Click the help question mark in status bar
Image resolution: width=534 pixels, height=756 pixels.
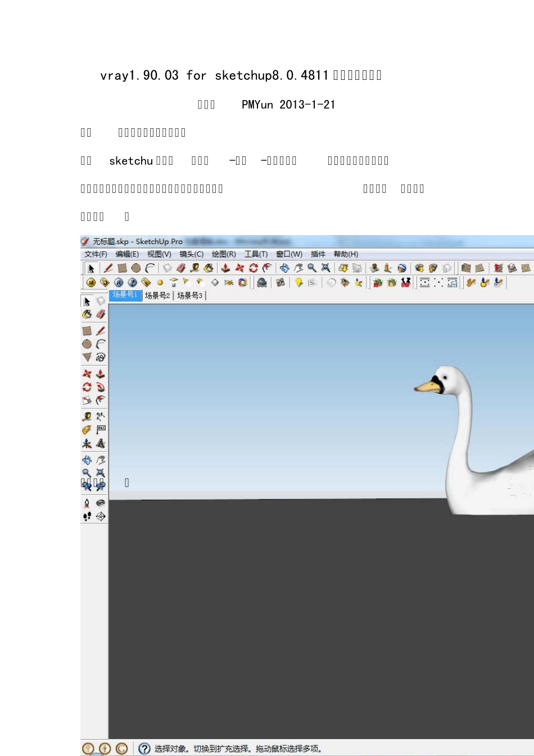click(x=144, y=749)
